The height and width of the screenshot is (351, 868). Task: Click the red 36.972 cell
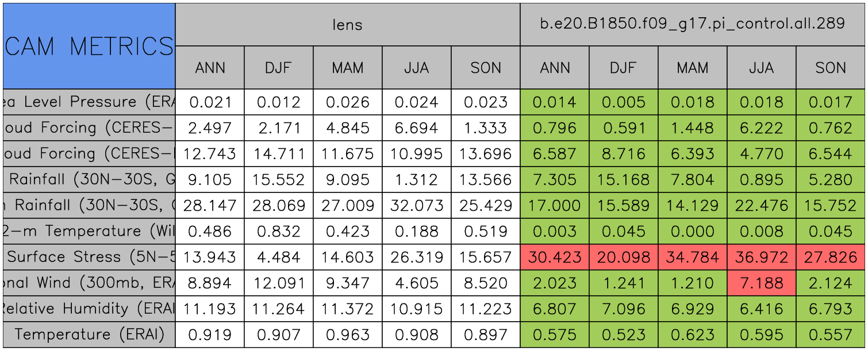point(761,257)
